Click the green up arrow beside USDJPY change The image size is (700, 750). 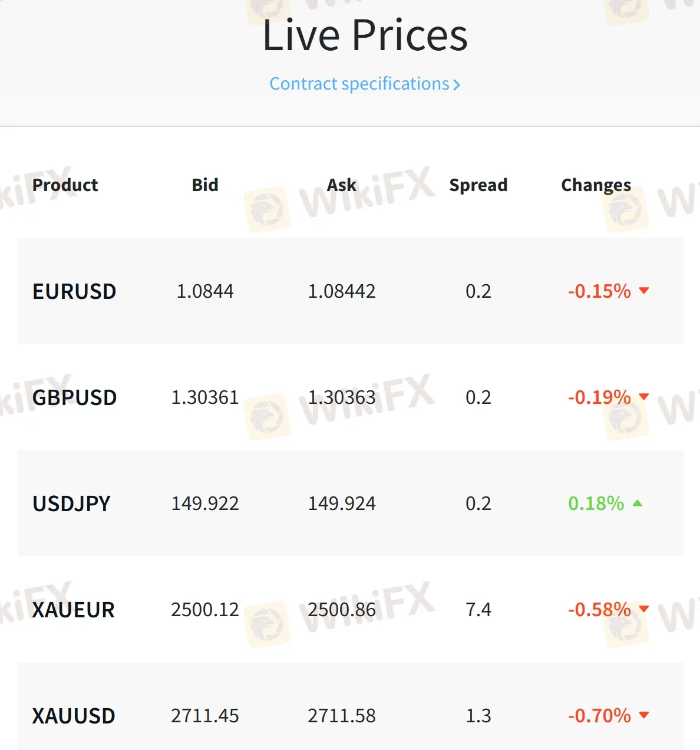(638, 503)
